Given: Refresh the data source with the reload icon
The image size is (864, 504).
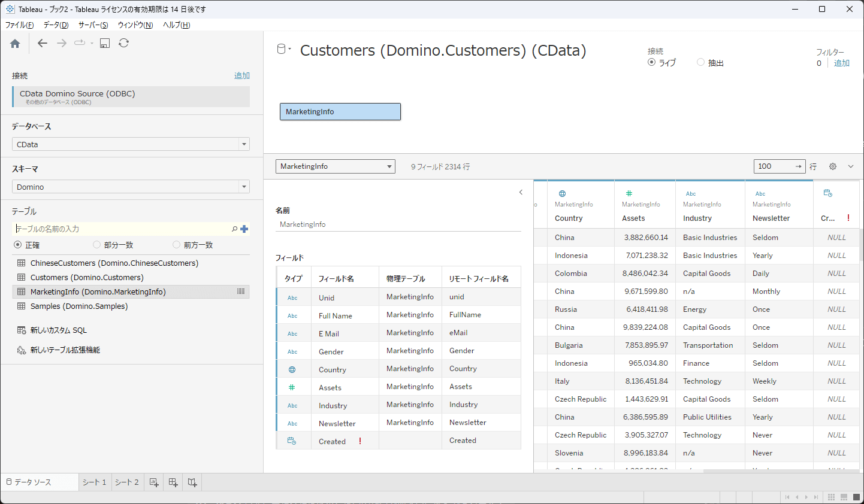Looking at the screenshot, I should tap(124, 43).
